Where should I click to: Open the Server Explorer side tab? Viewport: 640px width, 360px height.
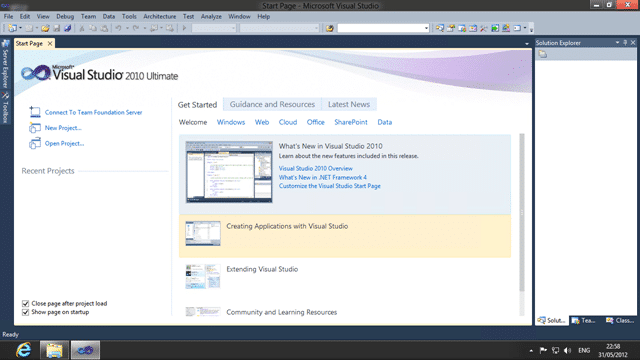[5, 64]
